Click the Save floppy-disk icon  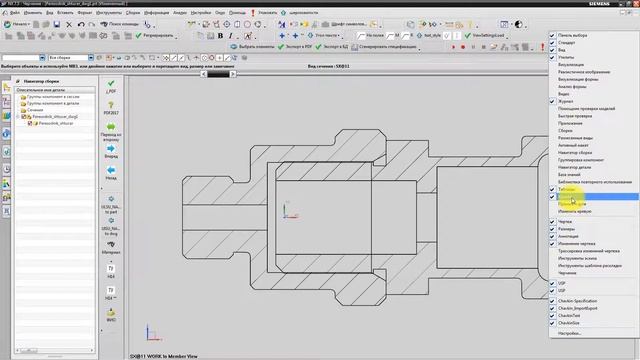[x=57, y=24]
